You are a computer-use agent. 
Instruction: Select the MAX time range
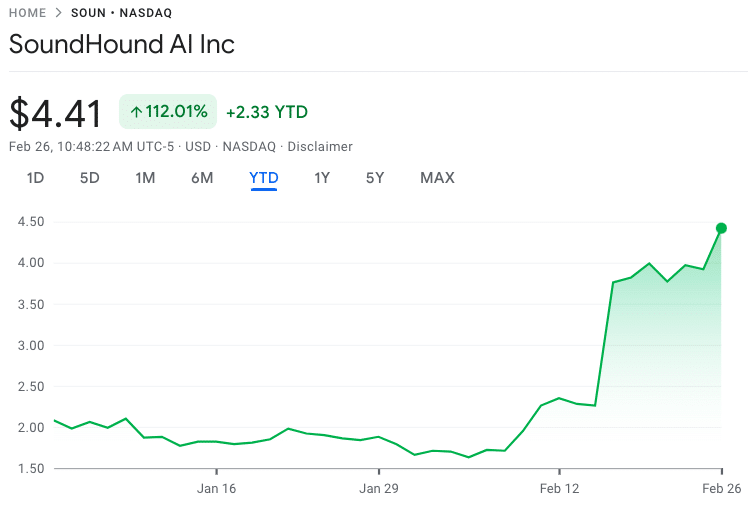437,178
